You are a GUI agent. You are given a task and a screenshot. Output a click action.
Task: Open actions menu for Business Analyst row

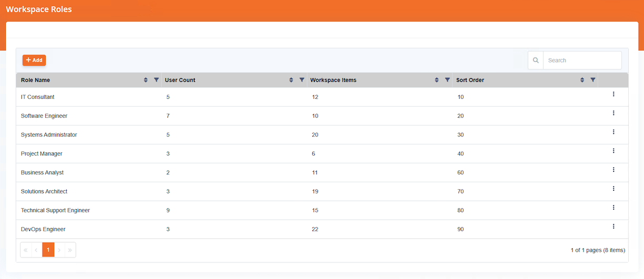coord(614,170)
